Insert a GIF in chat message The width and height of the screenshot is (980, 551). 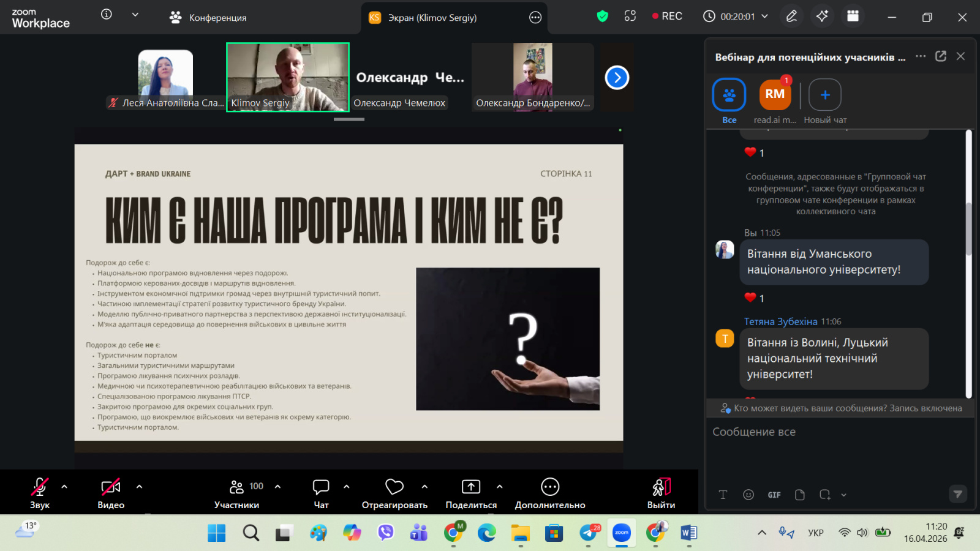[x=774, y=495]
